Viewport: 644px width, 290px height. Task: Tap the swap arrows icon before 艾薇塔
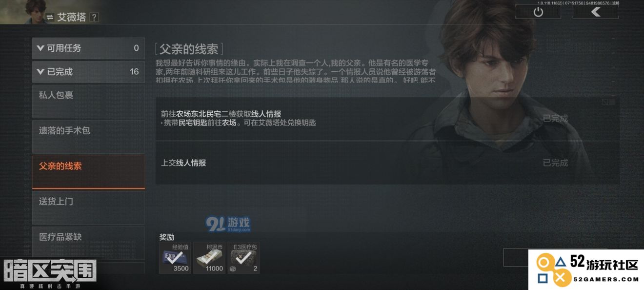(x=50, y=18)
